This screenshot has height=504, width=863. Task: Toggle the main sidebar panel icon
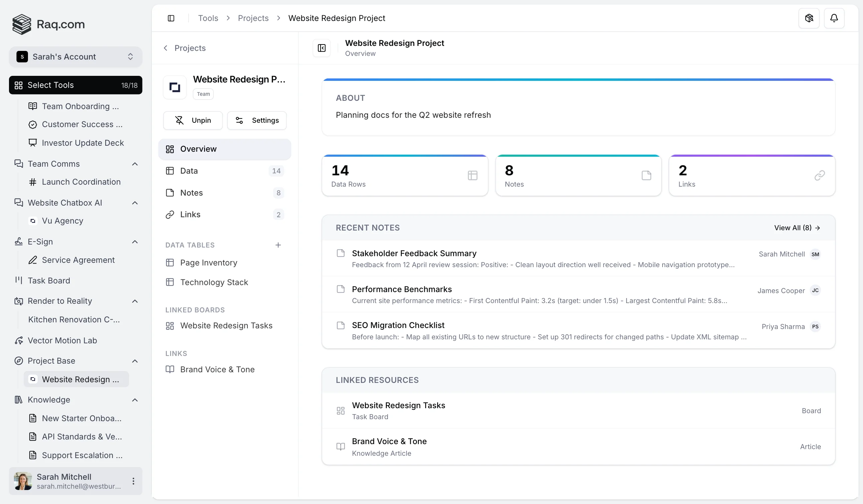(171, 18)
